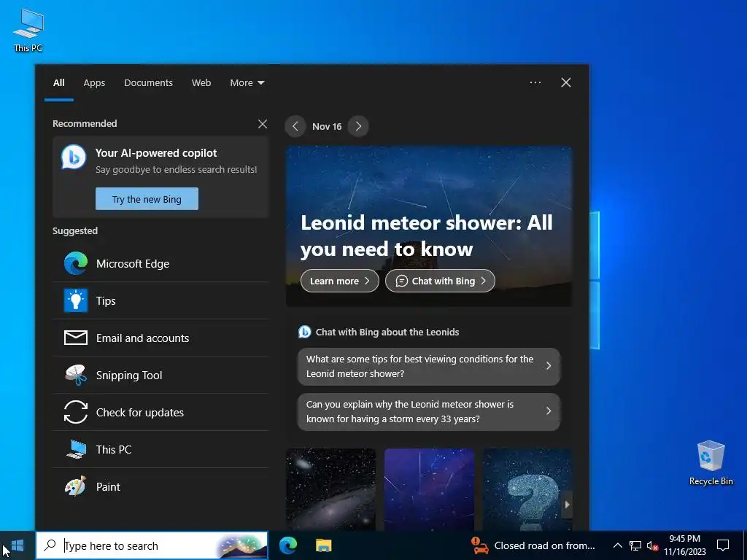Viewport: 747px width, 560px height.
Task: Click Try the new Bing button
Action: tap(147, 198)
